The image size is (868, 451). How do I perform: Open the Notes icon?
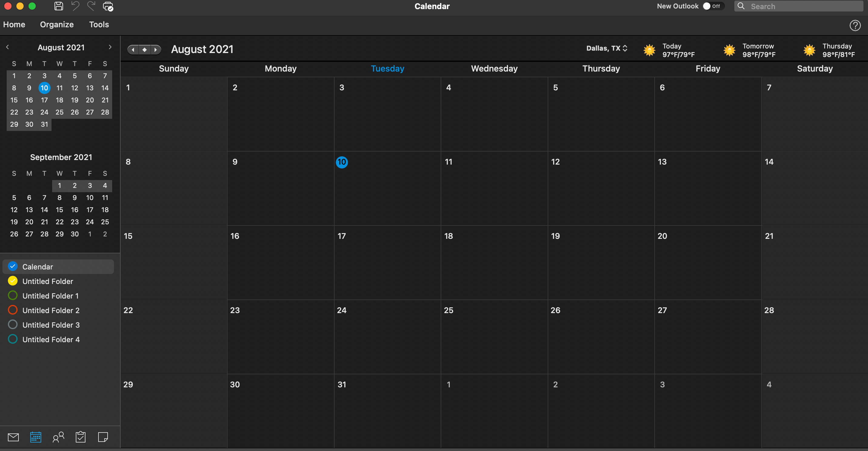pyautogui.click(x=103, y=437)
